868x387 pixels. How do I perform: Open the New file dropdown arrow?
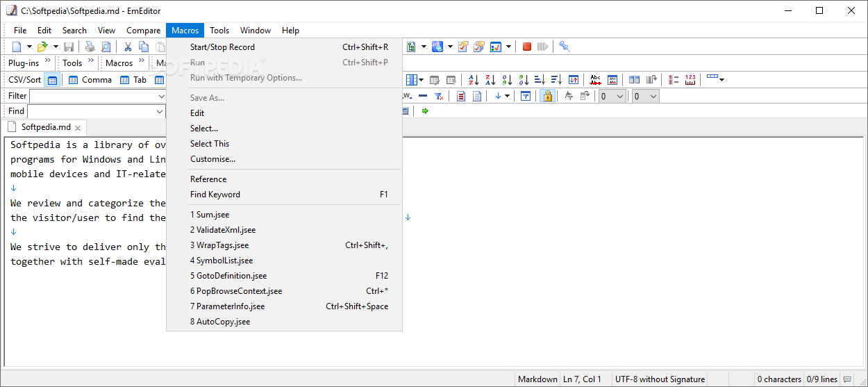[x=29, y=47]
